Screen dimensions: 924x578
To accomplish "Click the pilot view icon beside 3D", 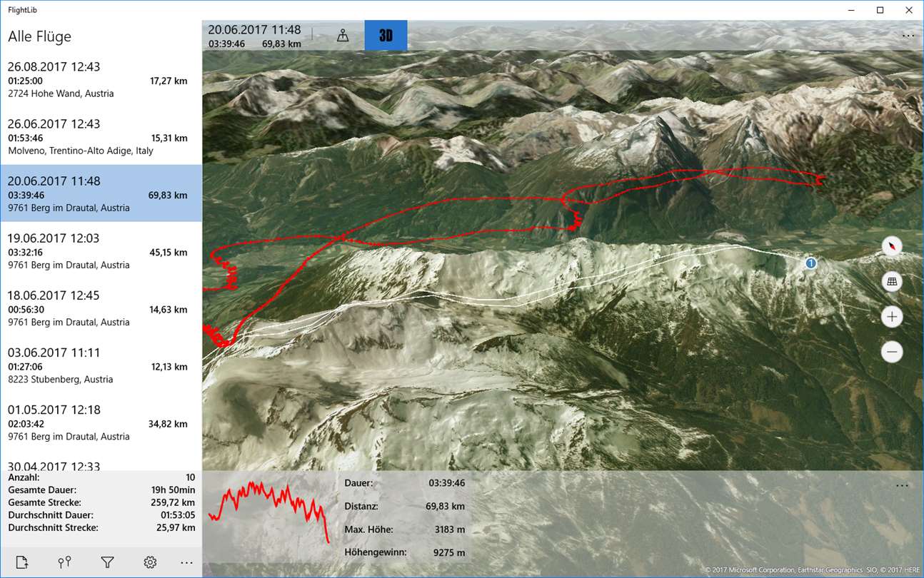I will [x=343, y=36].
